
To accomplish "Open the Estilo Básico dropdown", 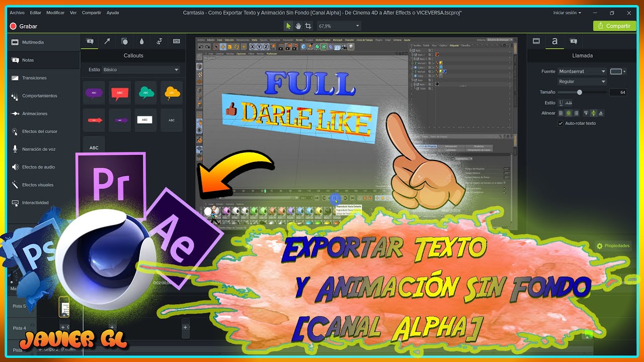I will (141, 70).
